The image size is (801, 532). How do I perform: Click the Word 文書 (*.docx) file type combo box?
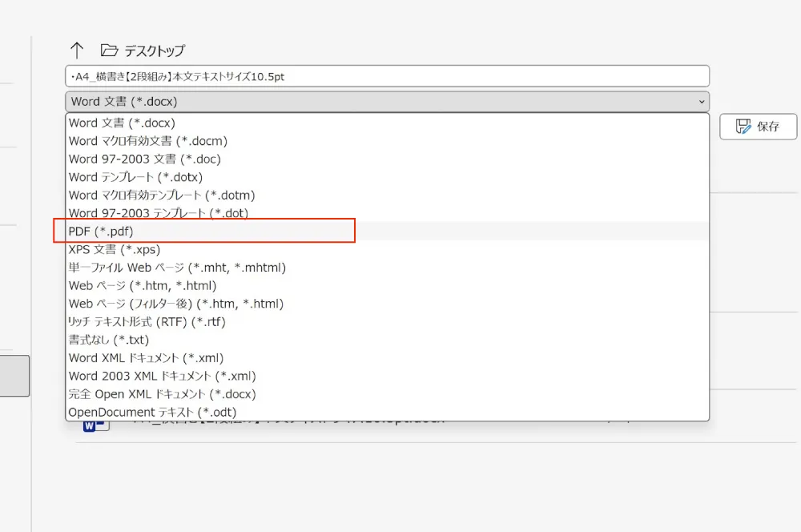[384, 102]
